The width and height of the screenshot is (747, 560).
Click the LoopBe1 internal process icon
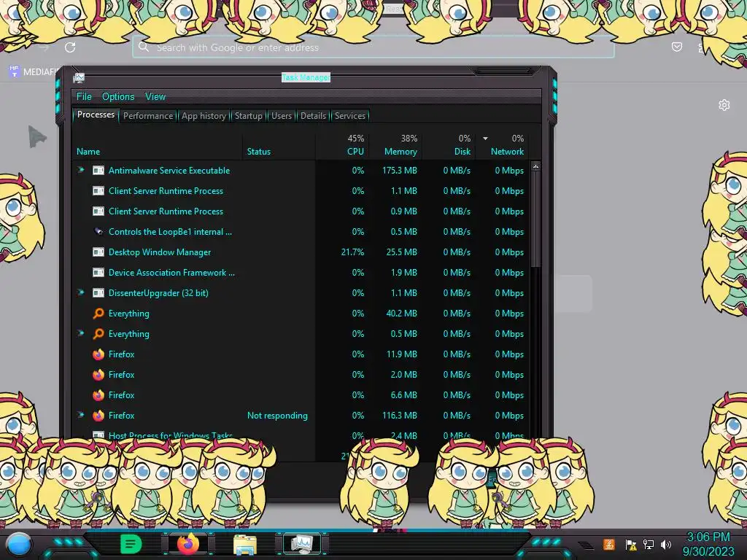pos(98,231)
